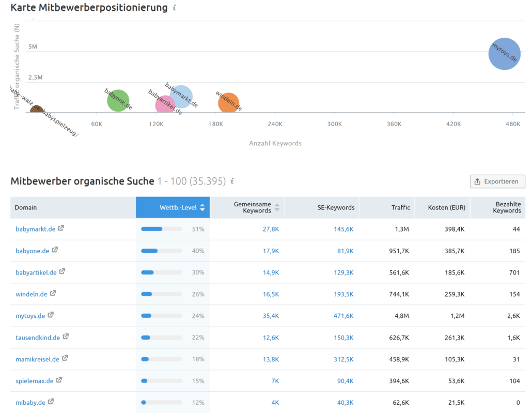Select the blue mytoys.de bubble in chart
Viewport: 532px width, 413px height.
pyautogui.click(x=505, y=54)
